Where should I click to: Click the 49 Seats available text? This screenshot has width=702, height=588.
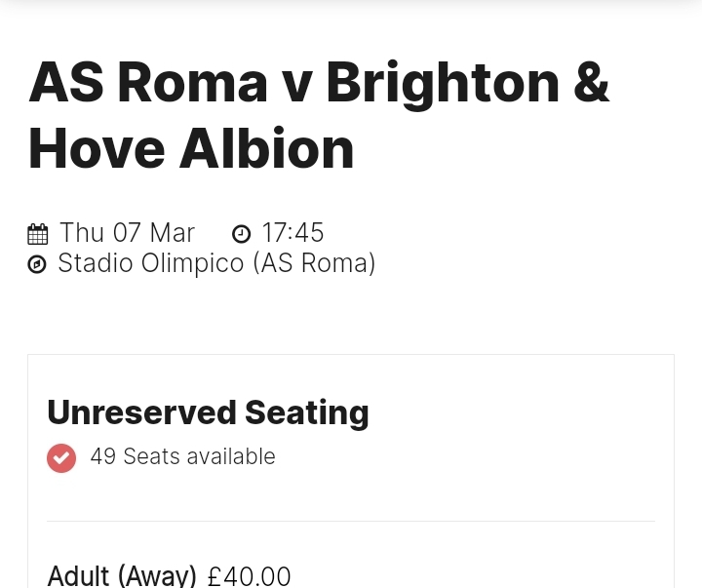pyautogui.click(x=182, y=456)
